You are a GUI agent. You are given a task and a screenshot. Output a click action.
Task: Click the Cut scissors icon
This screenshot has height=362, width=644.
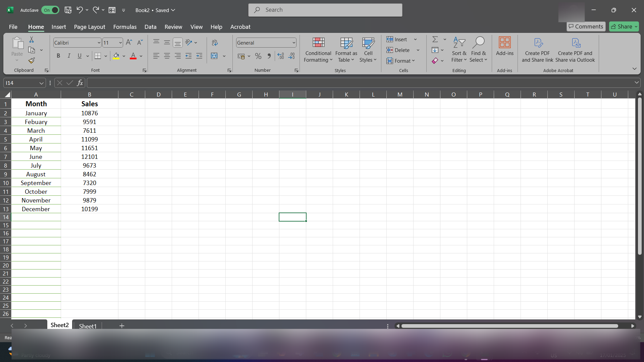coord(32,40)
